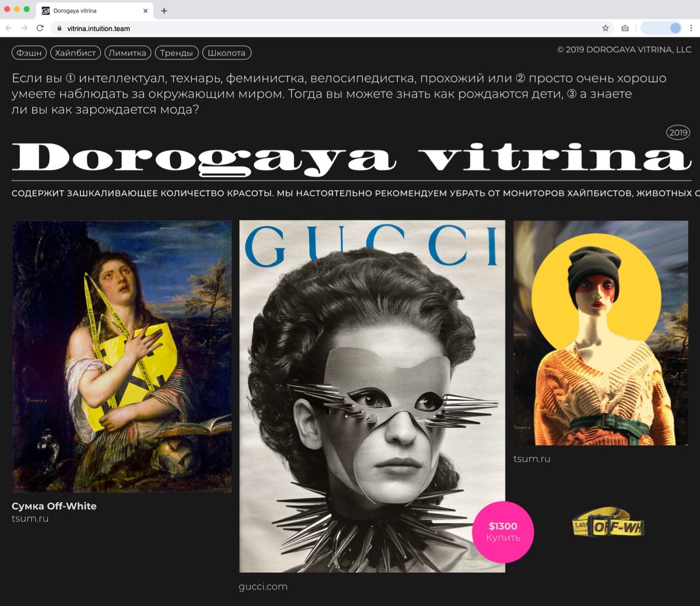This screenshot has height=606, width=700.
Task: Click the browser forward arrow
Action: click(x=24, y=28)
